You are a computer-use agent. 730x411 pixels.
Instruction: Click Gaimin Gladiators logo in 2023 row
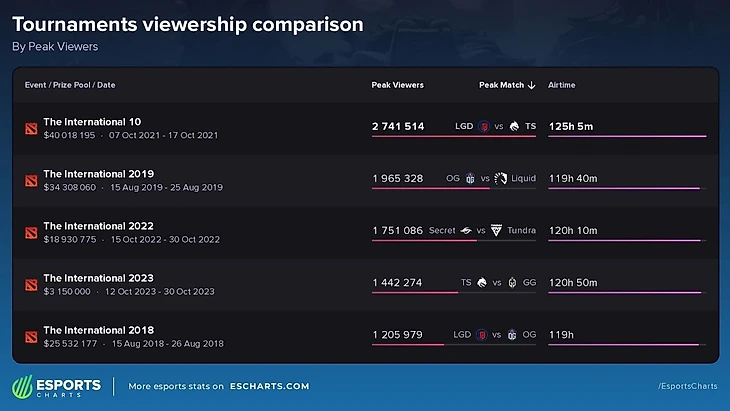click(512, 283)
